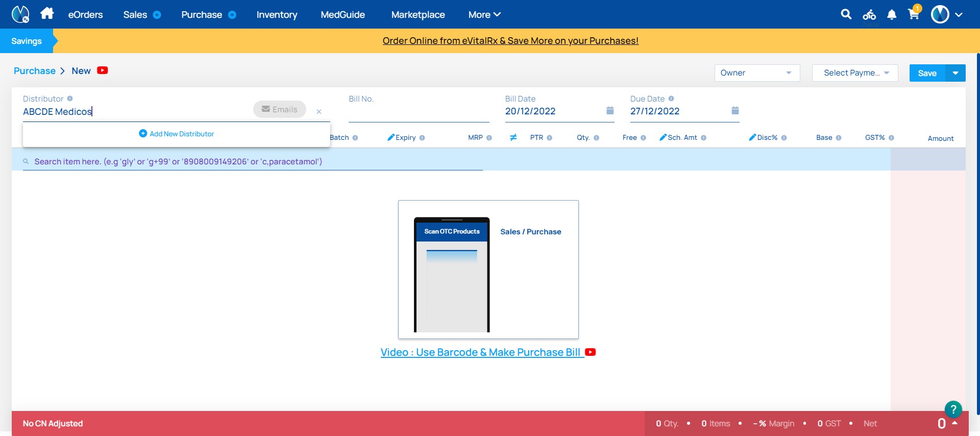
Task: Open the Marketplace menu
Action: (418, 15)
